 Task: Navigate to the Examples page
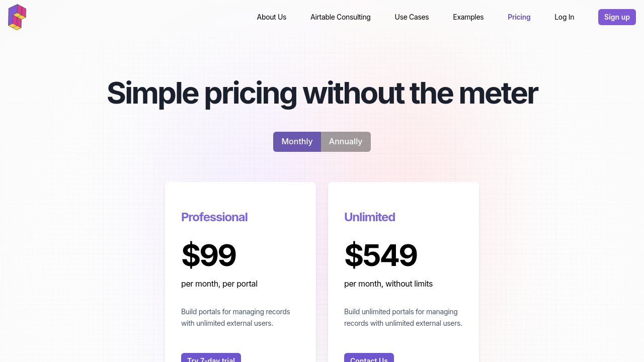(468, 17)
